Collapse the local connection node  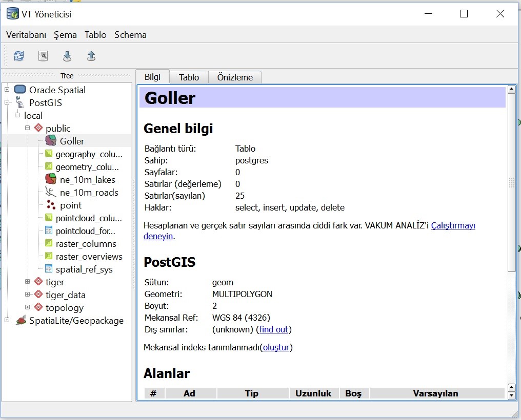pos(17,115)
